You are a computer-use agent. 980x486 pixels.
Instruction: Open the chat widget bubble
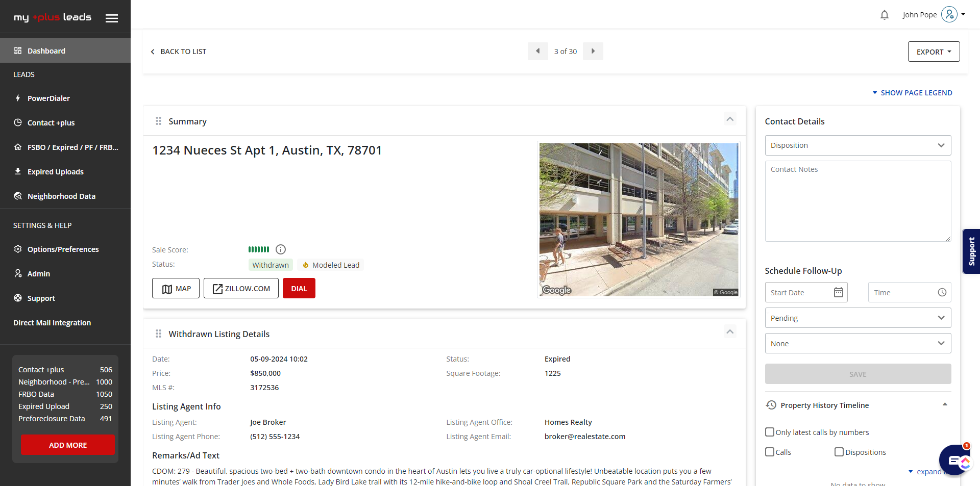point(954,460)
